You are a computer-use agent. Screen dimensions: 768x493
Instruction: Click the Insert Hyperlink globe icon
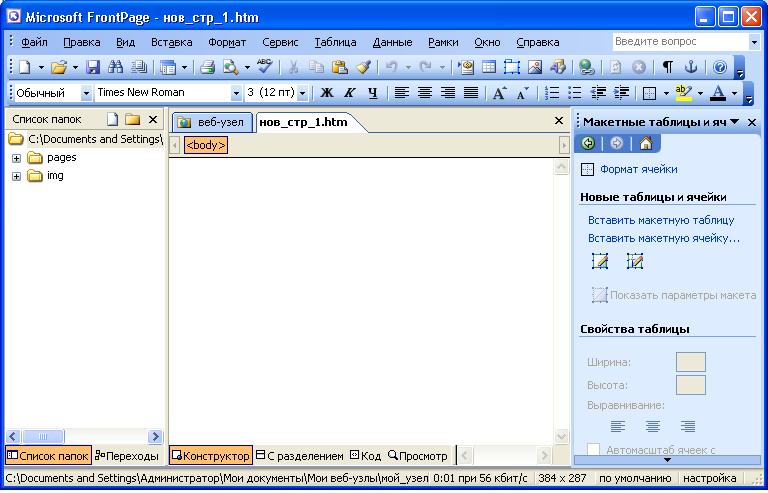pos(586,67)
